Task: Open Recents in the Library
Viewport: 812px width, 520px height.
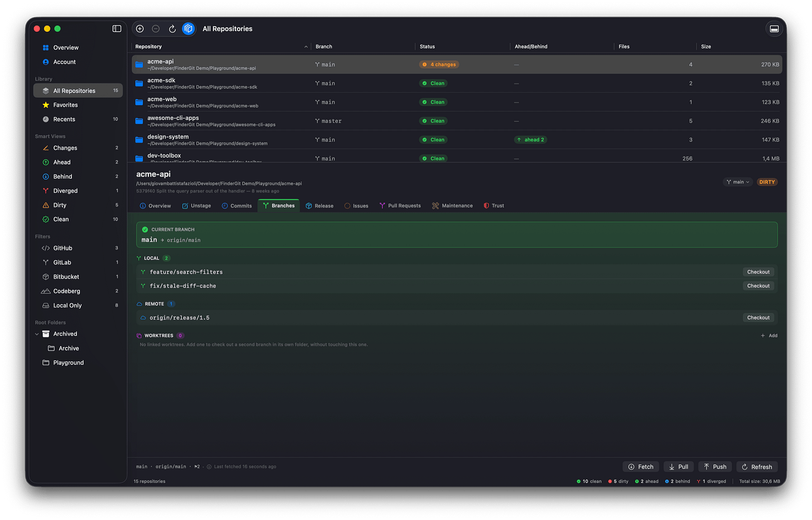Action: tap(78, 119)
